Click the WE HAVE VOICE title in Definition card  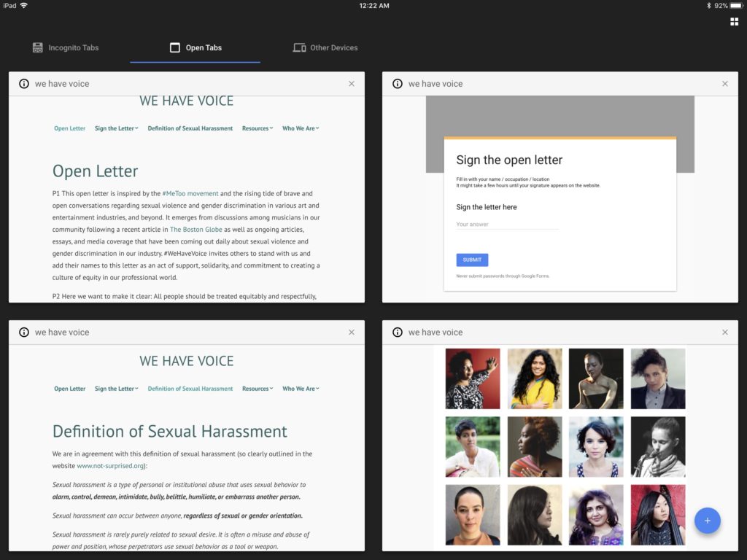[186, 361]
